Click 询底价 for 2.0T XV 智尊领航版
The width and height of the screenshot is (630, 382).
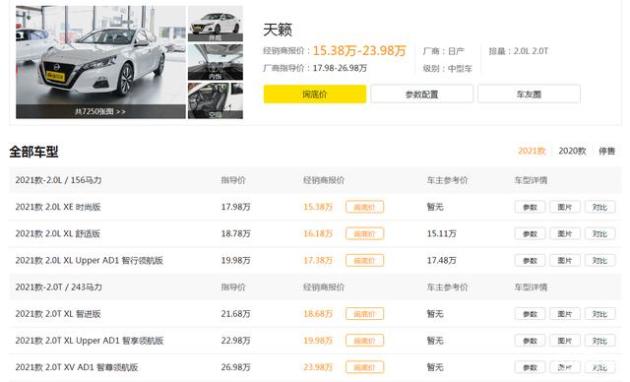point(364,367)
